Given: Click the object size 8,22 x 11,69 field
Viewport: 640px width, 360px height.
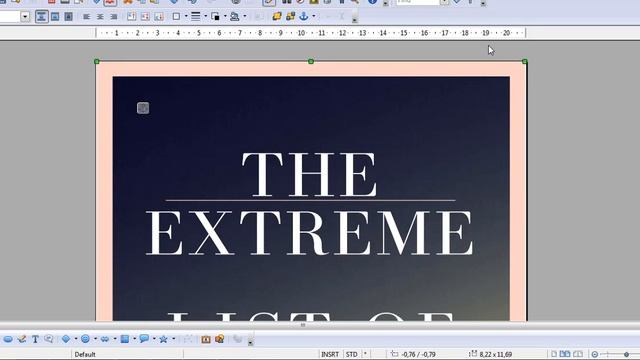Looking at the screenshot, I should [490, 354].
